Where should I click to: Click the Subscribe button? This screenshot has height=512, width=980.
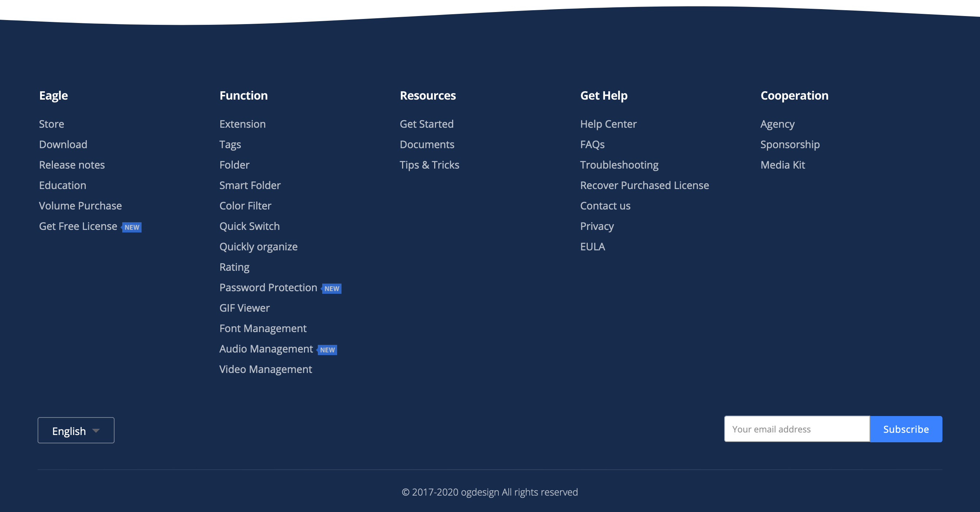(x=906, y=429)
